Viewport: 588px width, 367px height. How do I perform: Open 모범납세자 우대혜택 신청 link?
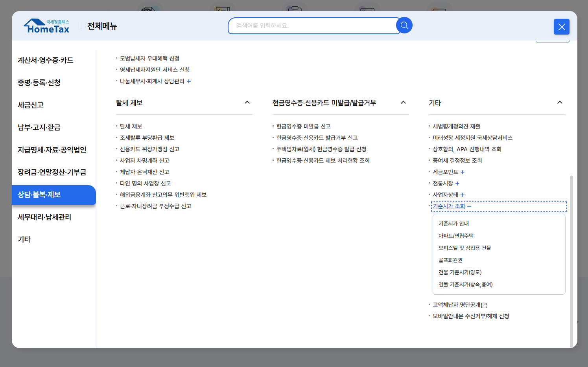[x=149, y=59]
